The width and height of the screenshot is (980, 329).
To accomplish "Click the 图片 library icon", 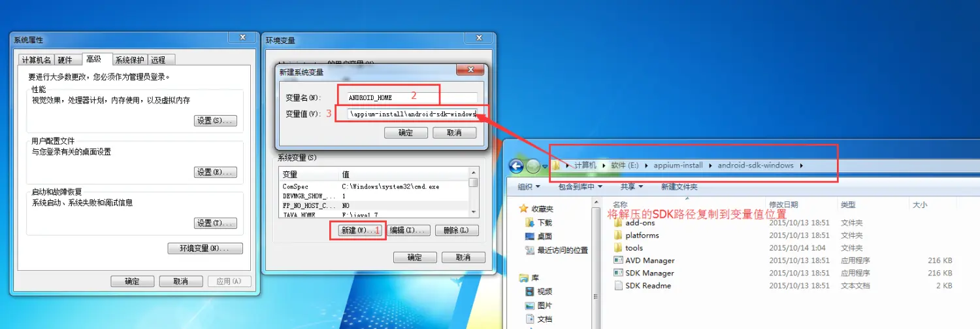I will [530, 305].
